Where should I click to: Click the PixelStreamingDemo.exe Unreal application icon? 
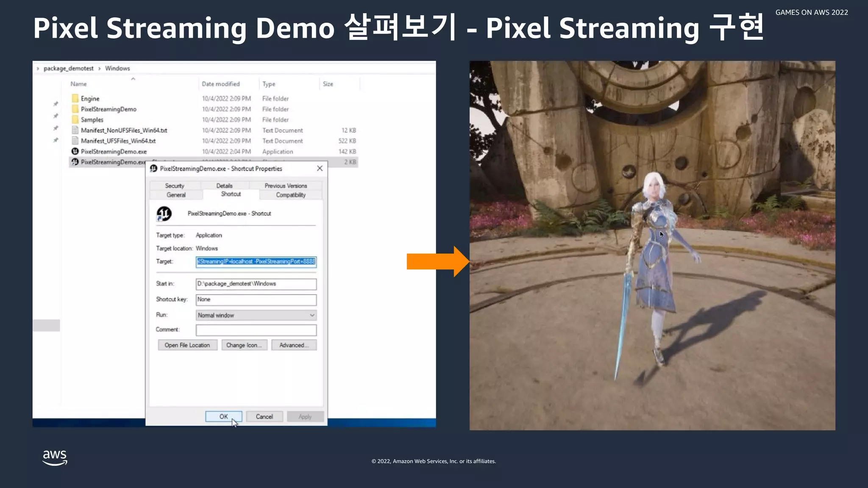(75, 151)
